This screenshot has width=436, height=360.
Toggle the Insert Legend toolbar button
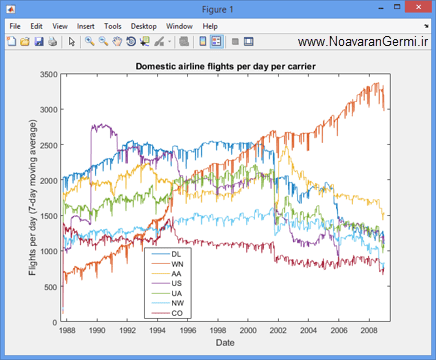(x=217, y=42)
